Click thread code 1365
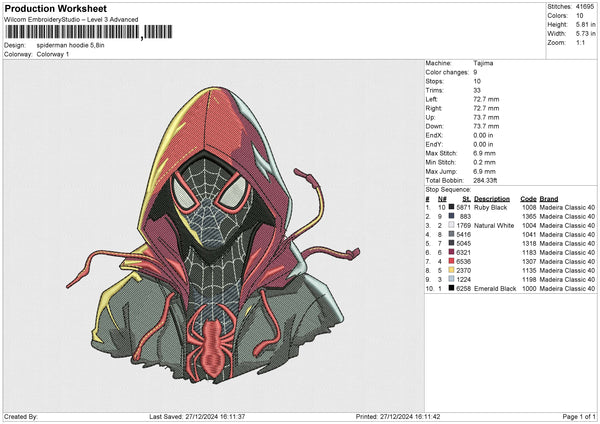Image resolution: width=600 pixels, height=424 pixels. [x=529, y=216]
